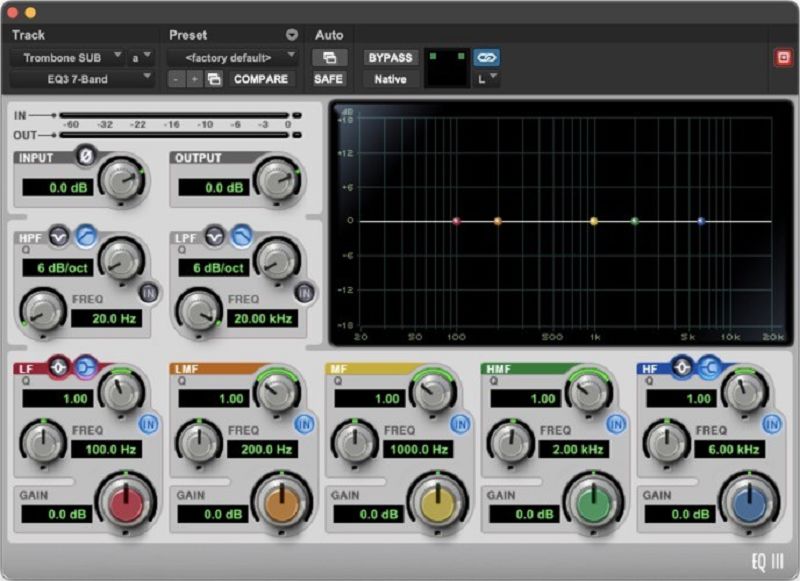The image size is (800, 581).
Task: Click the copy preset settings icon
Action: (x=214, y=79)
